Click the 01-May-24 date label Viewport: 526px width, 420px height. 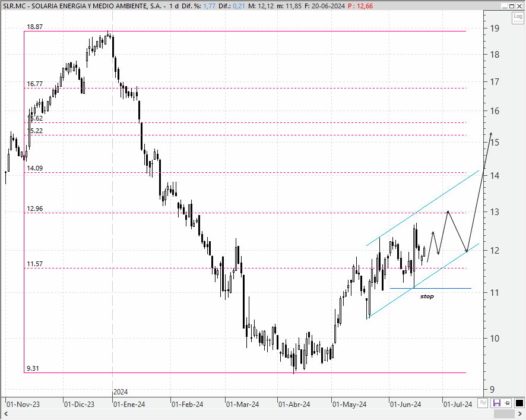[x=349, y=404]
